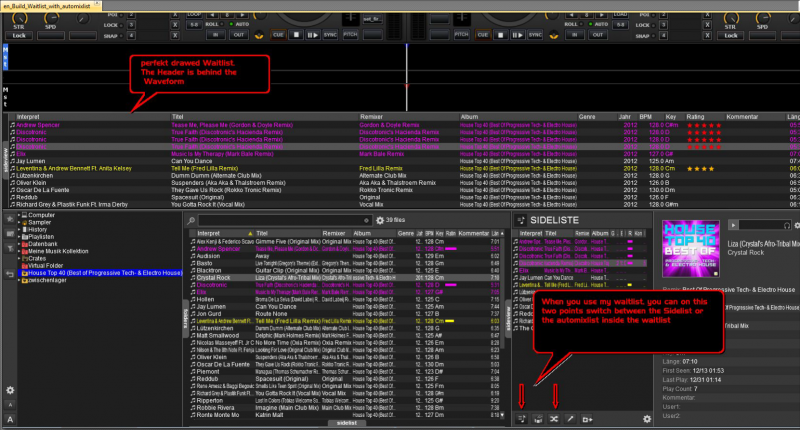This screenshot has width=800, height=430.
Task: Open sideliste options gear icon
Action: click(647, 419)
